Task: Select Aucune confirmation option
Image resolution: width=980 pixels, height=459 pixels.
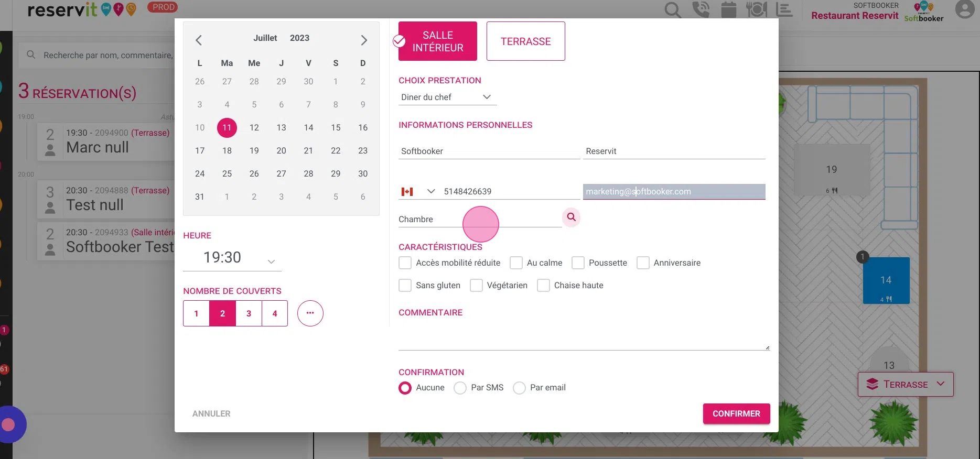Action: click(405, 388)
